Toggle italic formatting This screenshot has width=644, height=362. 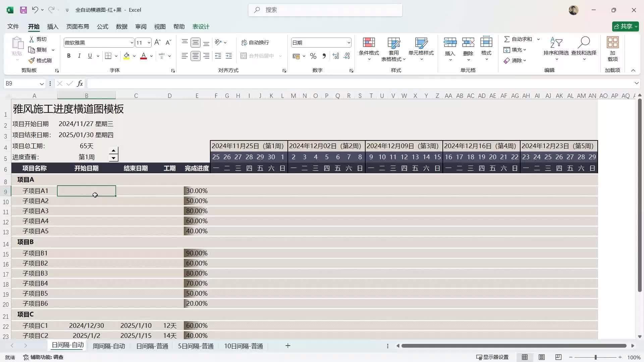(x=79, y=56)
